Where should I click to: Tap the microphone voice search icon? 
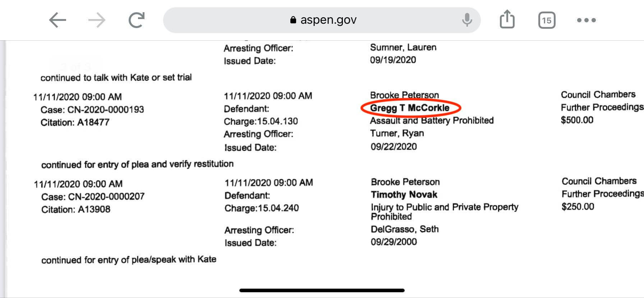pos(467,20)
